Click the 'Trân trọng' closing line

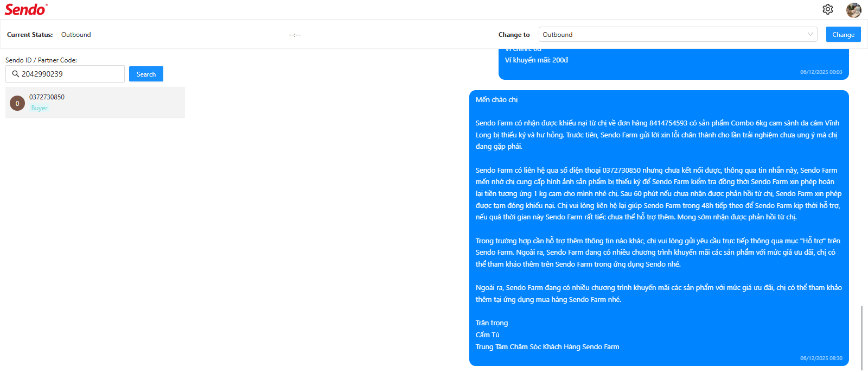point(492,323)
